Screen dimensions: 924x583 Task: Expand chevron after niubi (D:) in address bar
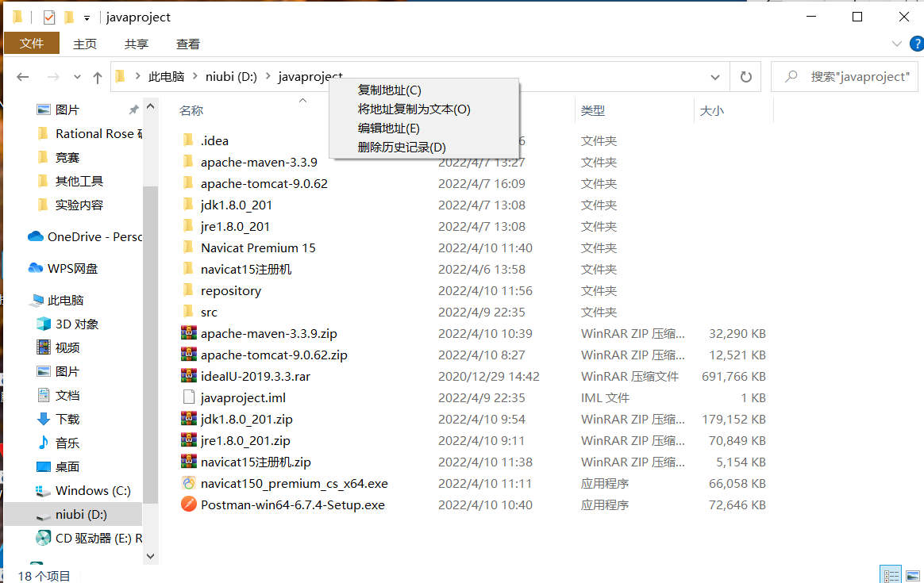268,76
